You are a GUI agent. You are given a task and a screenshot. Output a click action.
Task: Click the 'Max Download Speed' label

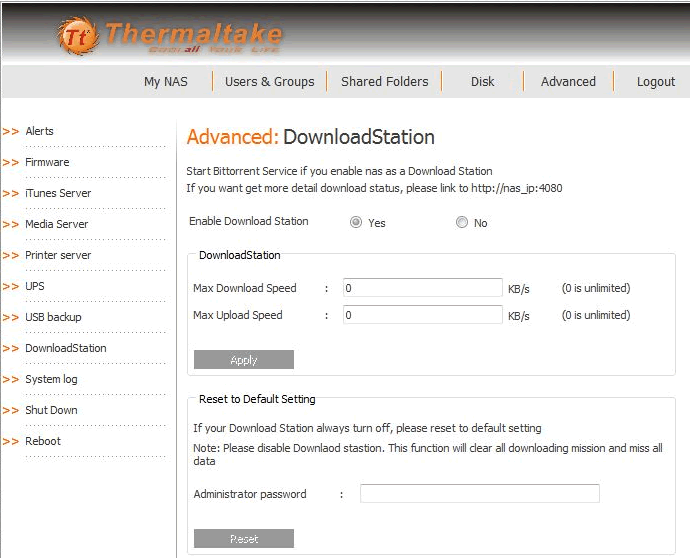[245, 288]
